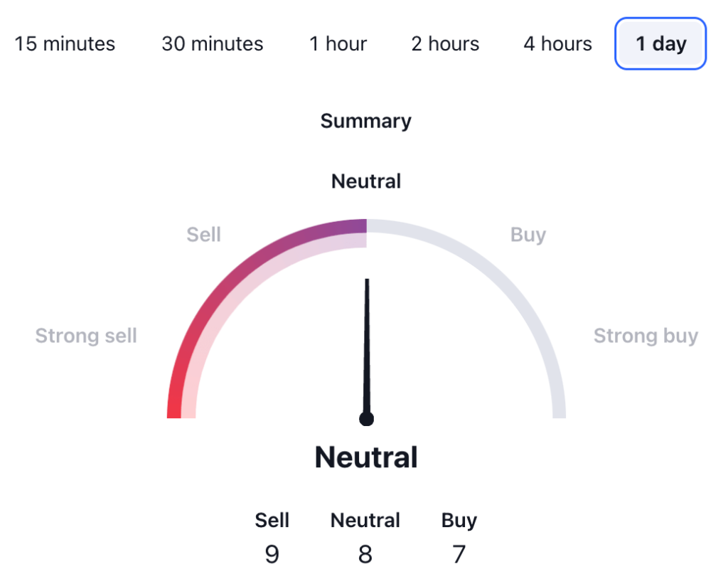This screenshot has height=584, width=728.
Task: Click the black gauge needle
Action: coord(367,341)
